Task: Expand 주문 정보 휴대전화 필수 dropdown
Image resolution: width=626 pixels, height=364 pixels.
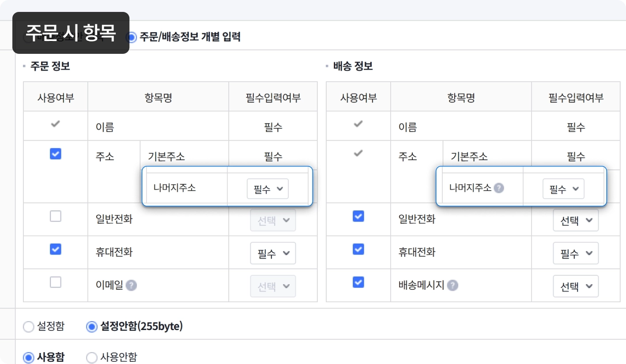Action: 273,253
